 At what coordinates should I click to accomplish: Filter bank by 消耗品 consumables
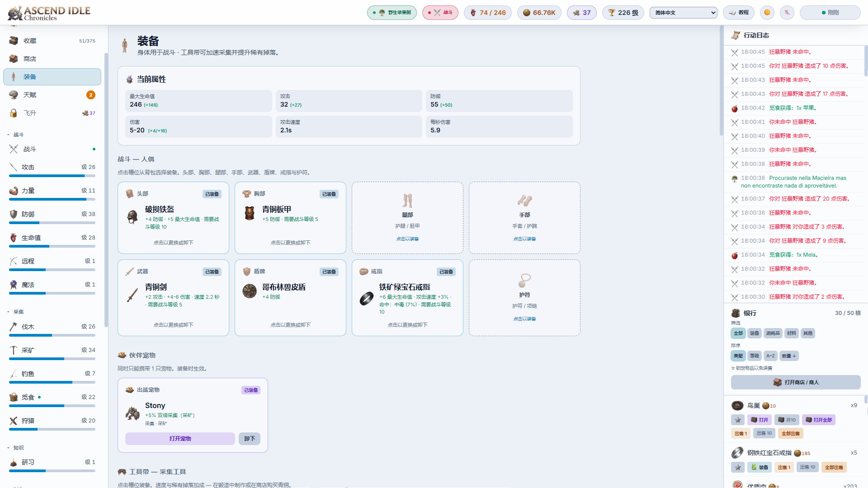coord(773,333)
